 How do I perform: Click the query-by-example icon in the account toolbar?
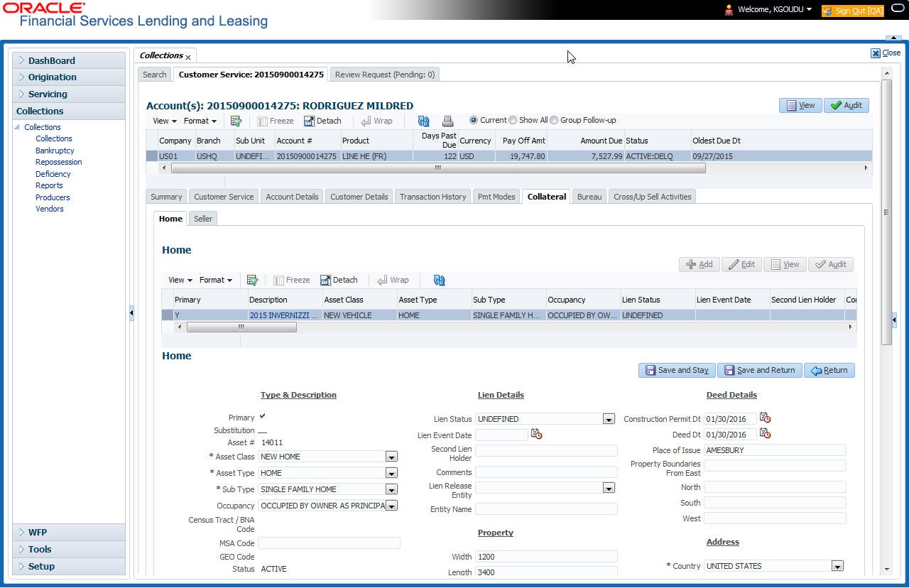pyautogui.click(x=236, y=121)
